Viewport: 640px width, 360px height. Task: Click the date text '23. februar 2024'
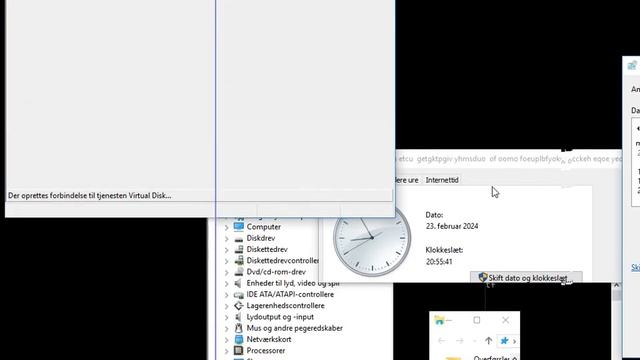click(452, 226)
